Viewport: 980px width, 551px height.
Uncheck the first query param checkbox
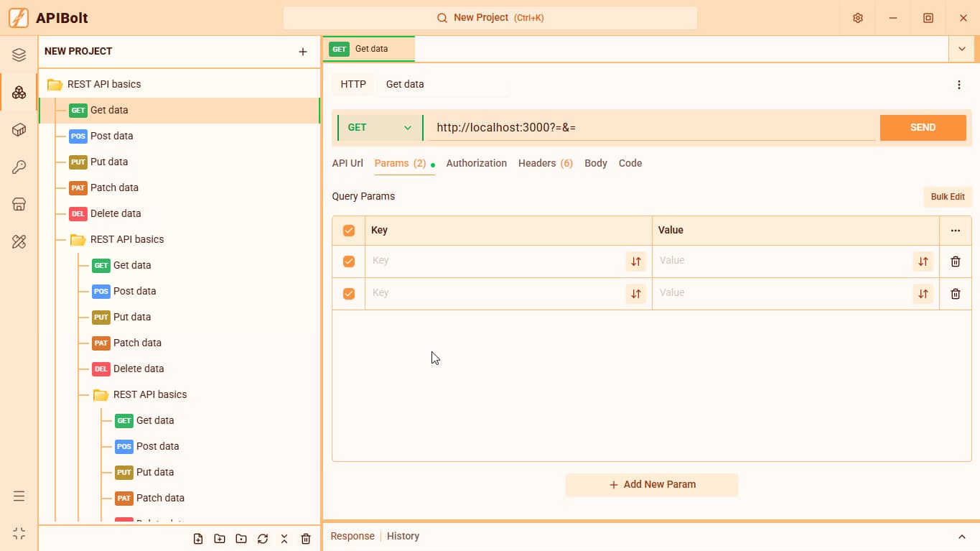[349, 261]
